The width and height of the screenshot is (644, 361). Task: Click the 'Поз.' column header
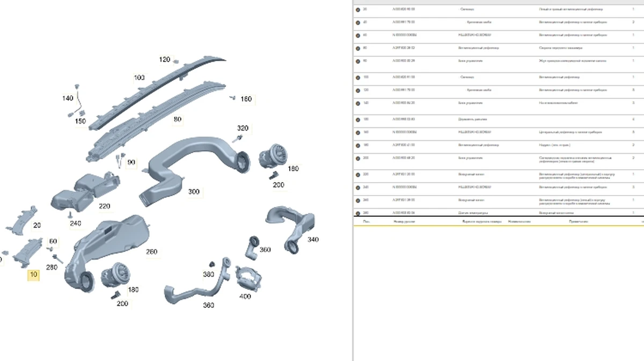tap(366, 221)
